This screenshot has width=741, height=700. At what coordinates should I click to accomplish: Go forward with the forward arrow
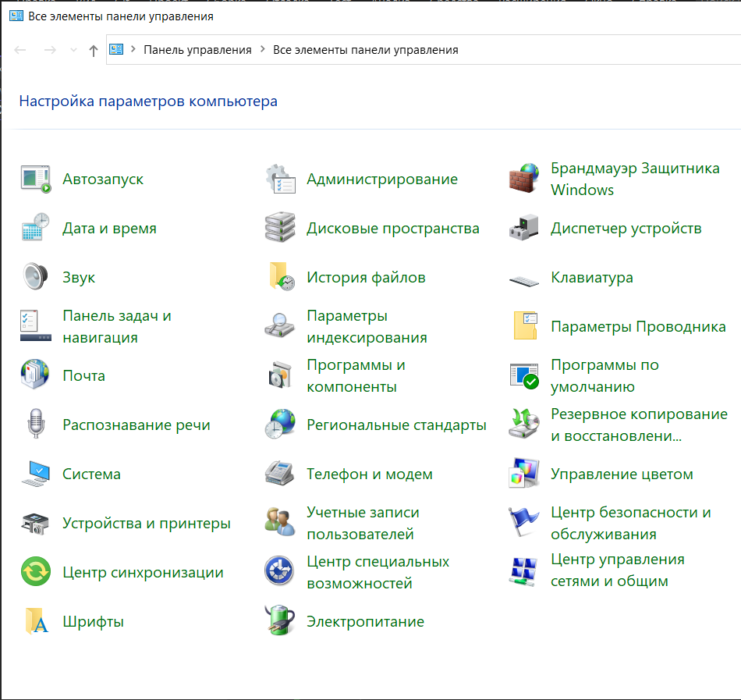pos(50,50)
